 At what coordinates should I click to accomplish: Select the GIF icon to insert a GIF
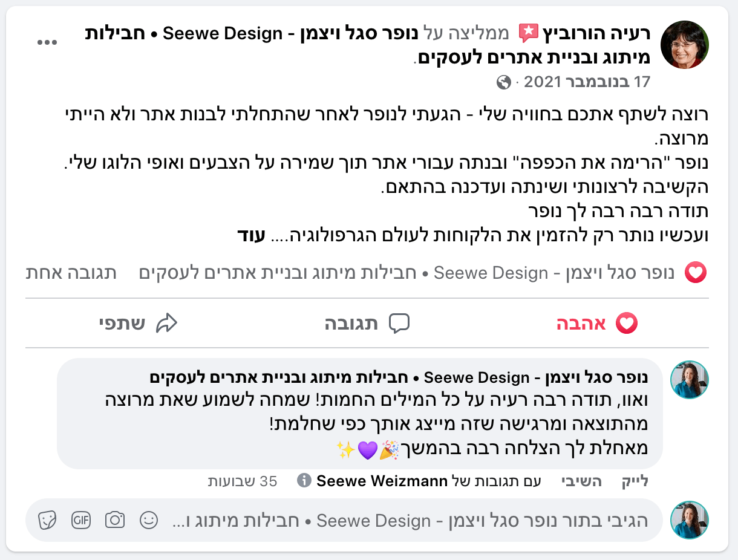tap(81, 520)
